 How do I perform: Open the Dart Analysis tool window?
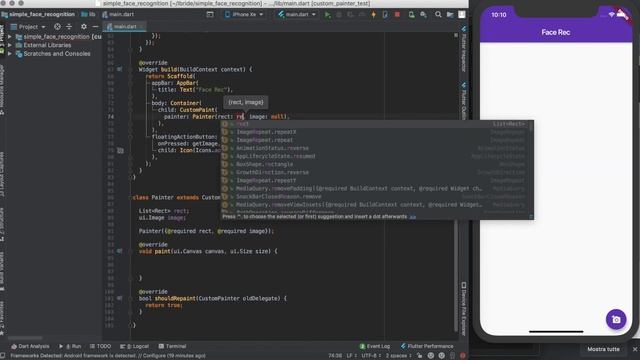coord(30,346)
